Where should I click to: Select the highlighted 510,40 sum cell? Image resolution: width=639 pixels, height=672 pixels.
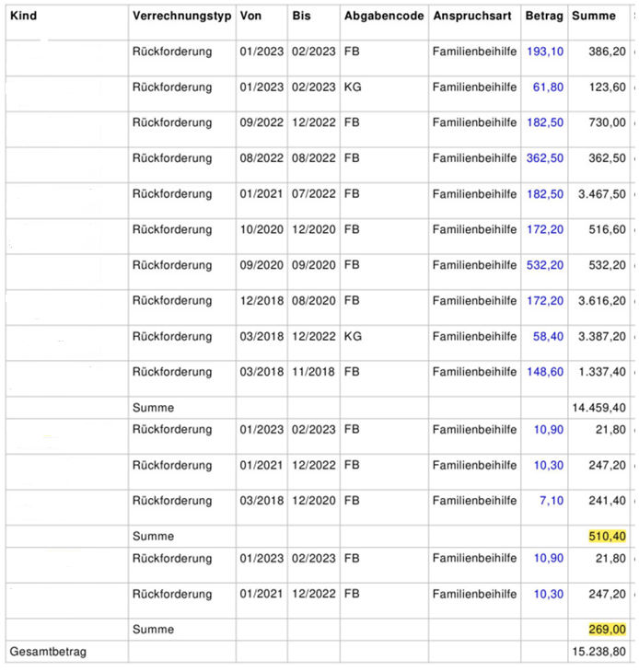608,536
